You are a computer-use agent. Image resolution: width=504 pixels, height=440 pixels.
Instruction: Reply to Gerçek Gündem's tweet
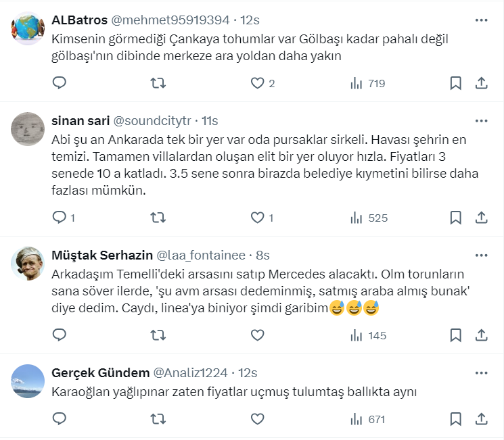(x=60, y=419)
